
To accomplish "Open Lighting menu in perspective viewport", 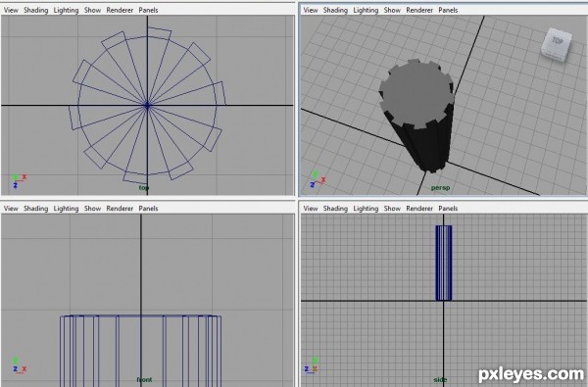I will click(x=366, y=10).
